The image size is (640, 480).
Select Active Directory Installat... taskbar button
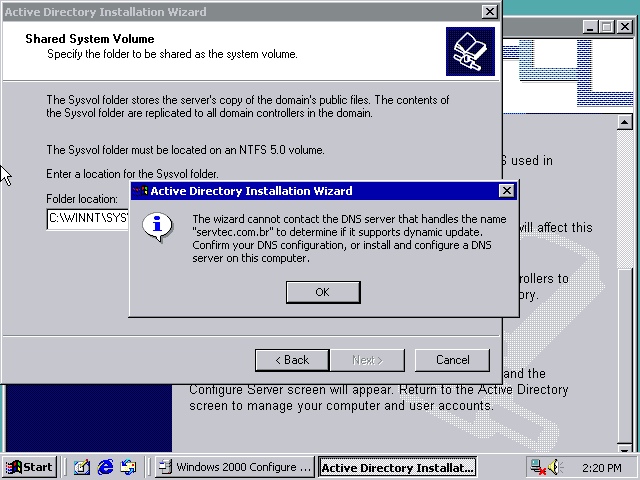[398, 467]
